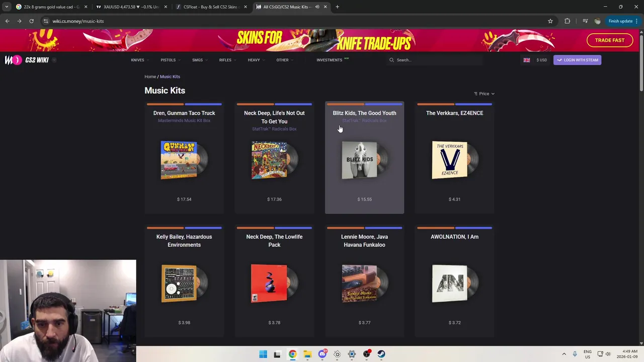644x362 pixels.
Task: Expand the SMGs menu
Action: coord(199,60)
